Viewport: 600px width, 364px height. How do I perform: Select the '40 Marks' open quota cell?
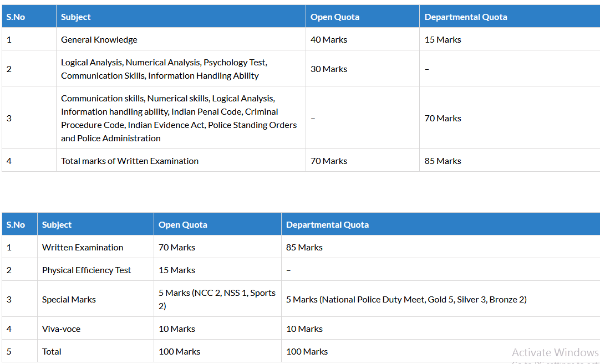(329, 40)
